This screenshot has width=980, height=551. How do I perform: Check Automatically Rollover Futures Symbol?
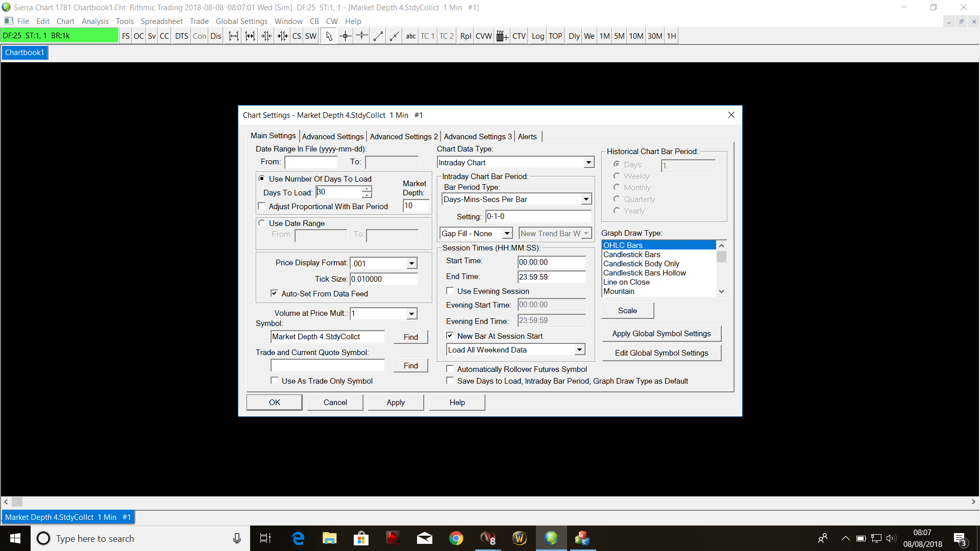click(x=450, y=369)
